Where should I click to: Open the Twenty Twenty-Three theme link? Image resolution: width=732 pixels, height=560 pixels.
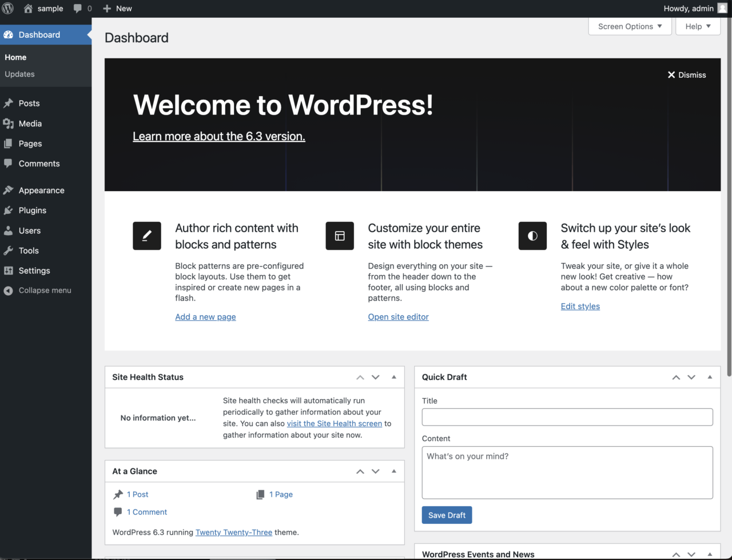(234, 533)
